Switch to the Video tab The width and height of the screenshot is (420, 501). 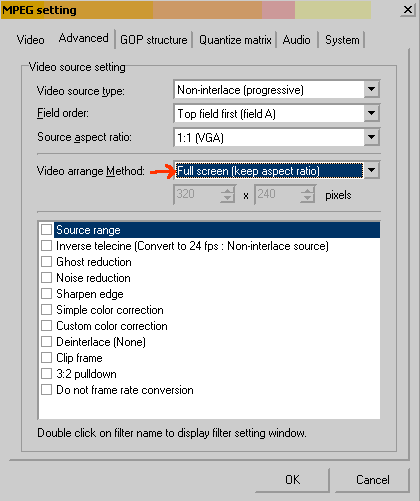pos(30,40)
